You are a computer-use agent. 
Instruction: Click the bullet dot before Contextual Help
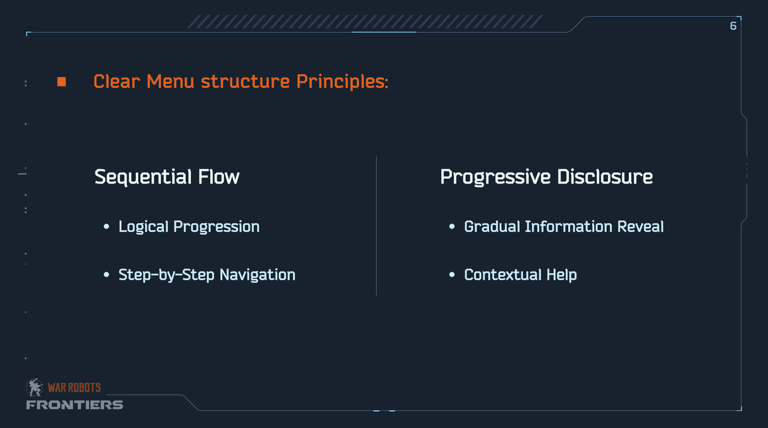coord(452,275)
